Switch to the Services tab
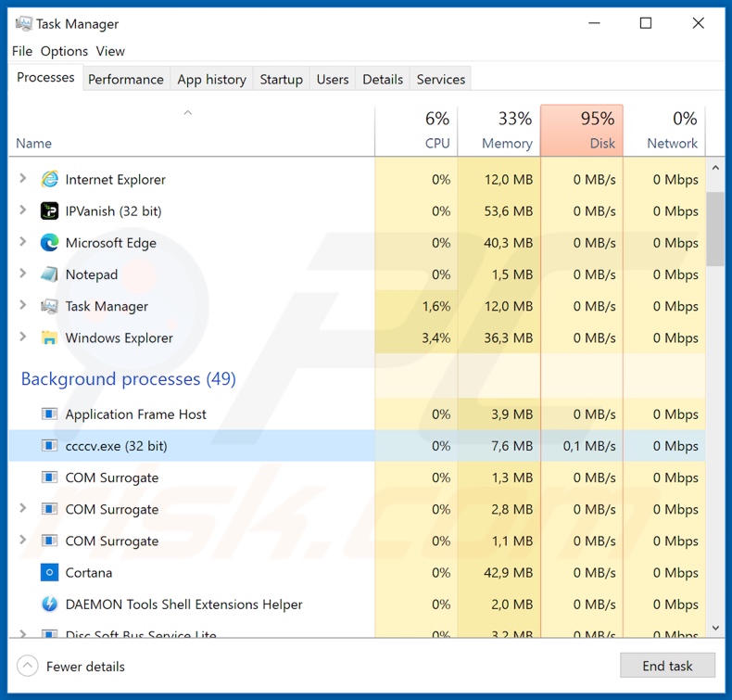Screen dimensions: 732x700 point(441,80)
